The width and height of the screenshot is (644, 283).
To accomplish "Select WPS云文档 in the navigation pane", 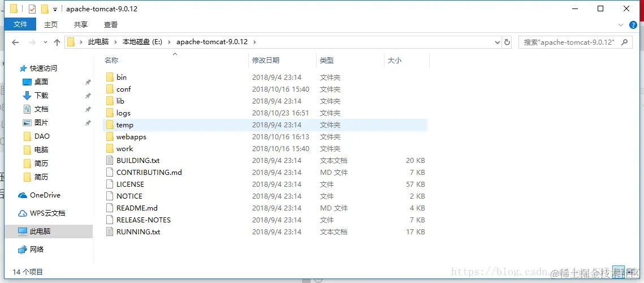I will click(x=47, y=213).
